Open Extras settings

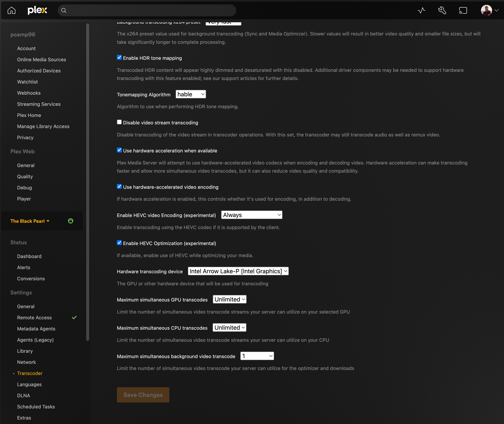[24, 418]
